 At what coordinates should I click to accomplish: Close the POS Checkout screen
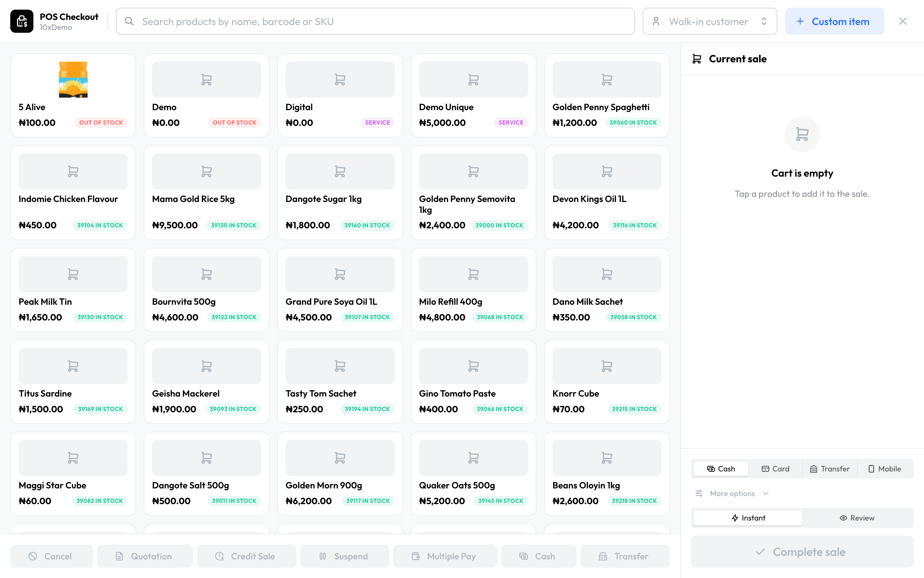tap(903, 22)
